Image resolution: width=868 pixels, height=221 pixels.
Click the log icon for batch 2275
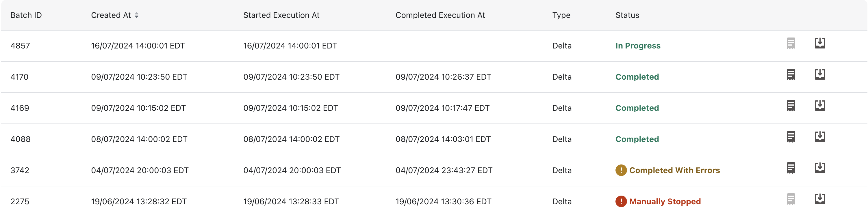[x=791, y=199]
